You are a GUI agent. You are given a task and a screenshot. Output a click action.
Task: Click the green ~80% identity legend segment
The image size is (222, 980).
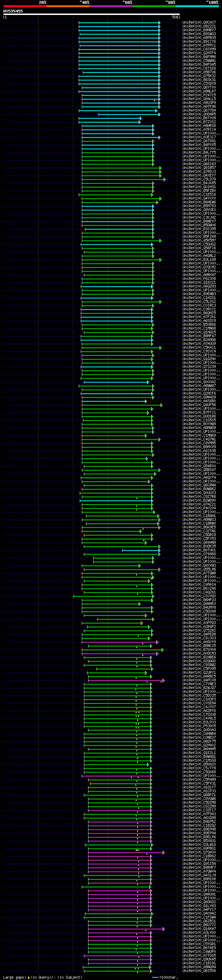(154, 6)
